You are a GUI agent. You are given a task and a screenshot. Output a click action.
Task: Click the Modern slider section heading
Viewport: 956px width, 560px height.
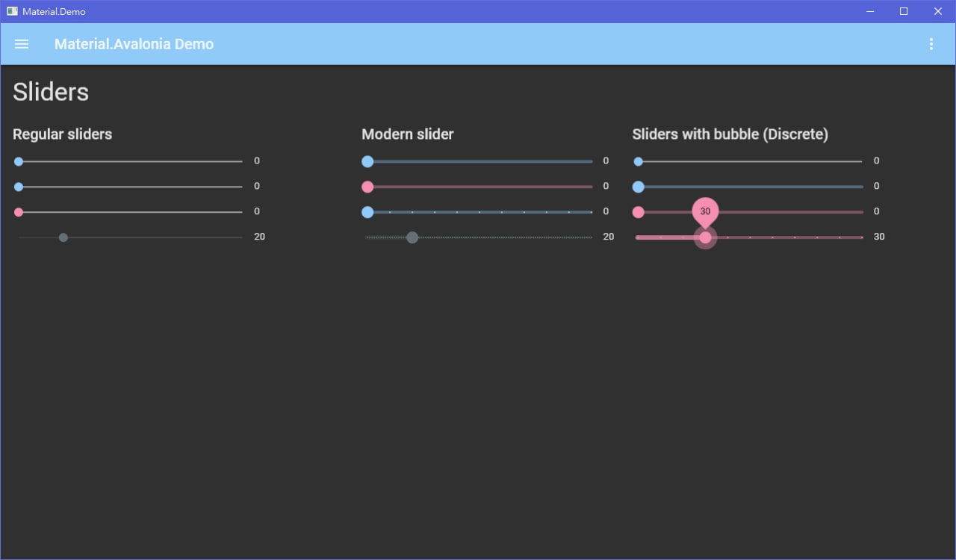408,134
